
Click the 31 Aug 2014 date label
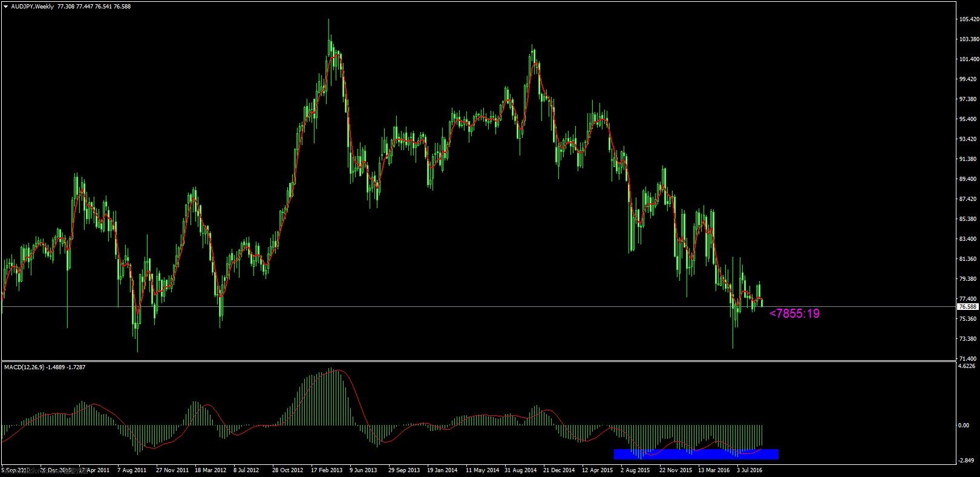[521, 470]
